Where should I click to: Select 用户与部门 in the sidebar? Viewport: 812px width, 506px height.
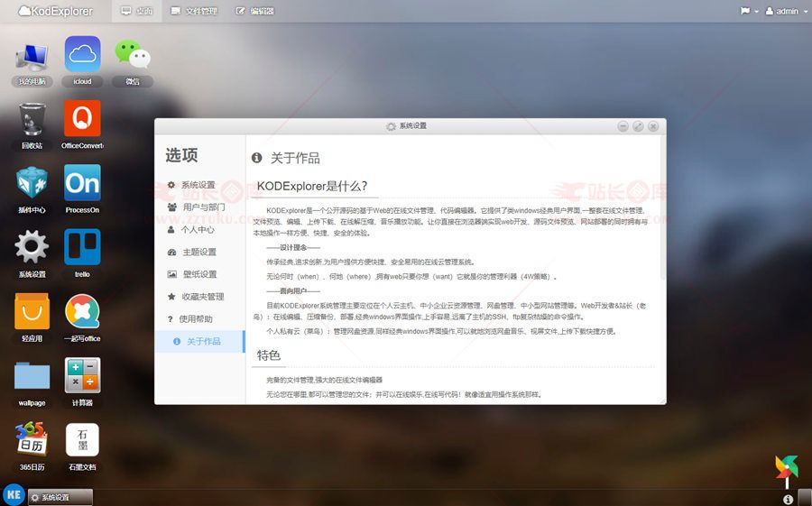coord(199,207)
